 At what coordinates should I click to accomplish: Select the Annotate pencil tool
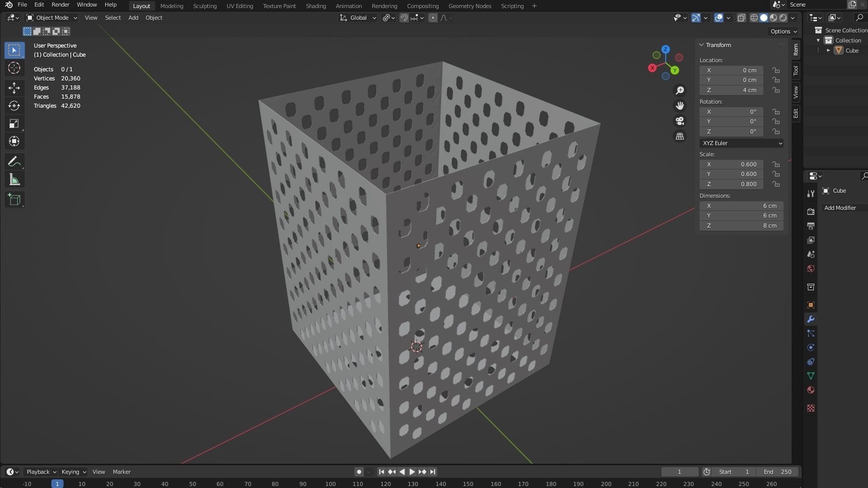pos(14,162)
